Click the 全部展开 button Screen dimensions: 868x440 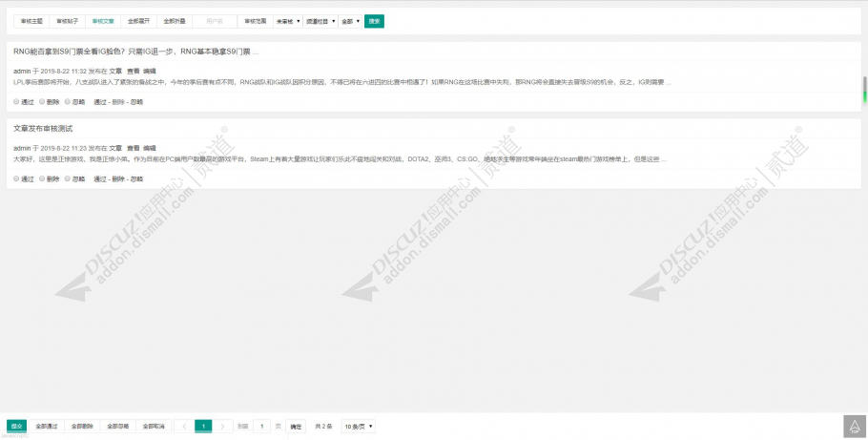pos(139,21)
